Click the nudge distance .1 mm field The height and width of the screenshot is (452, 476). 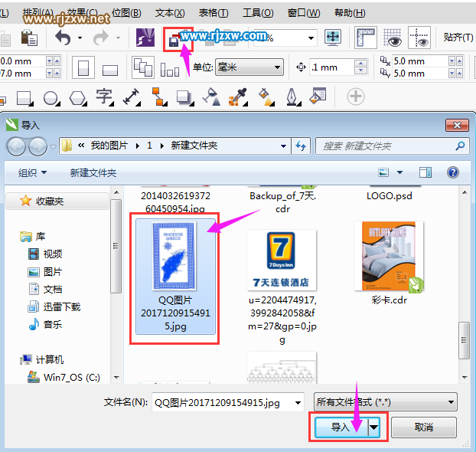[x=331, y=67]
